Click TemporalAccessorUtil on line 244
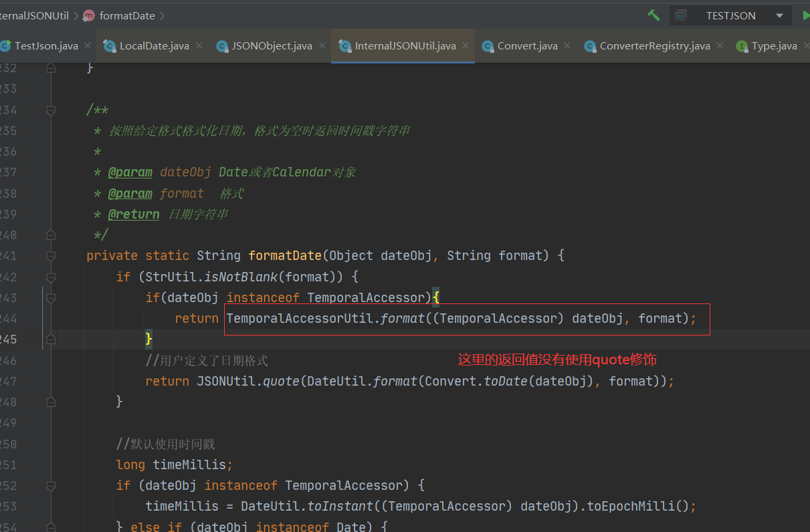The width and height of the screenshot is (810, 532). tap(299, 319)
